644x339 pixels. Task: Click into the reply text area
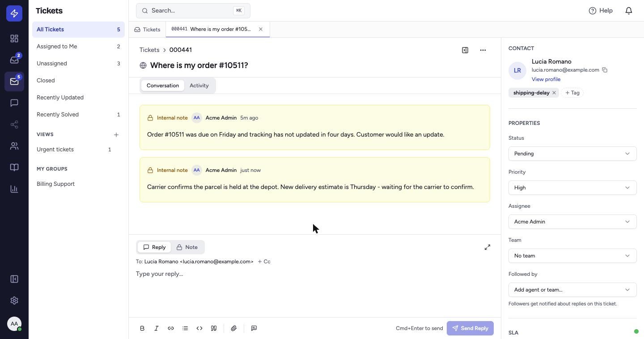coord(315,291)
